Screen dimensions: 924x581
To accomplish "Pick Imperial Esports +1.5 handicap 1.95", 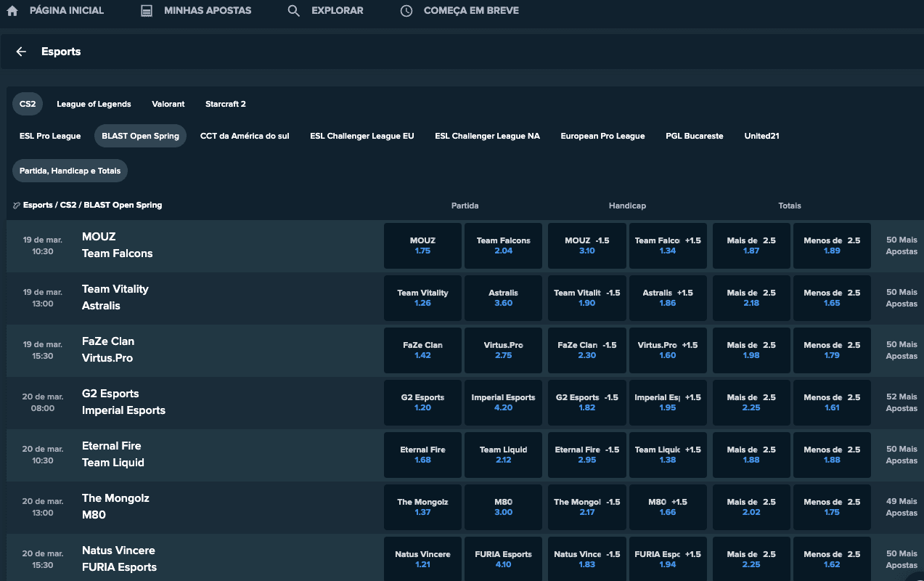I will coord(668,402).
